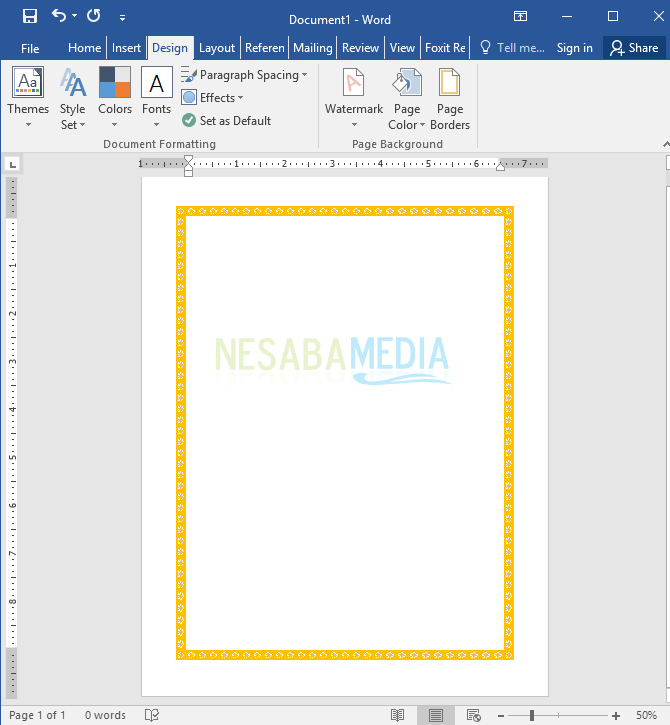Open the References tab
Image resolution: width=670 pixels, height=725 pixels.
[264, 48]
